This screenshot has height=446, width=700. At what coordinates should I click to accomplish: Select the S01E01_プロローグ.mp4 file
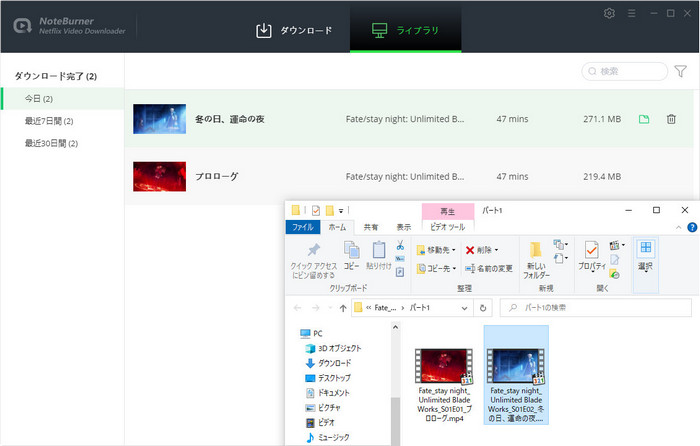point(444,385)
